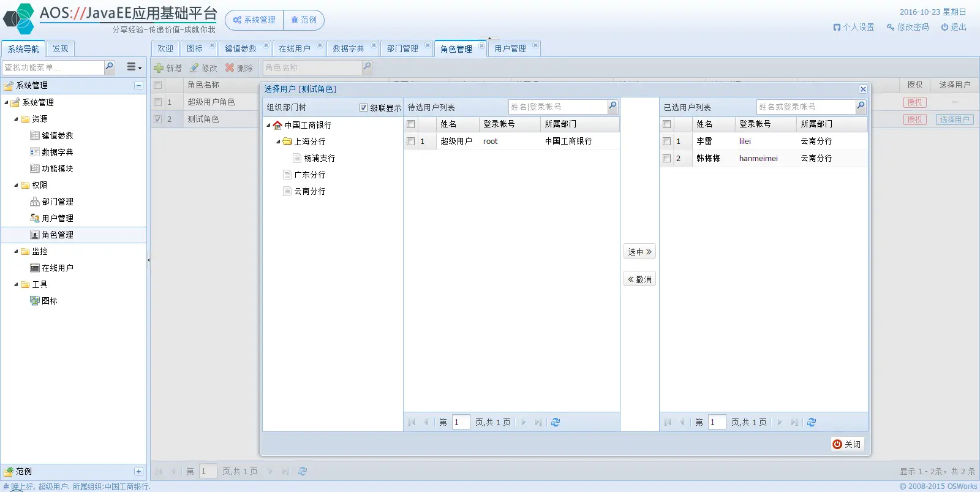Open the 系统管理 top menu
Image resolution: width=980 pixels, height=492 pixels.
click(x=254, y=20)
